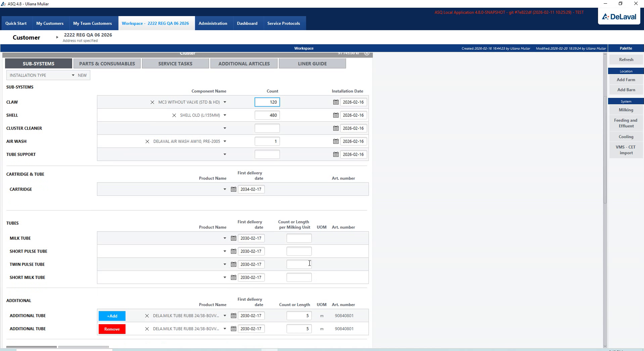The width and height of the screenshot is (644, 351).
Task: Open the My Customers tab
Action: click(x=50, y=23)
